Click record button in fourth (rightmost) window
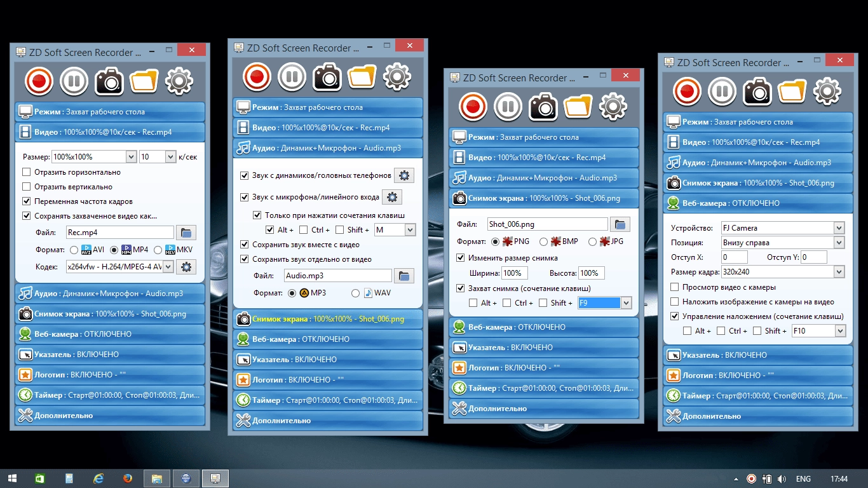Screen dimensions: 868x488 (687, 91)
